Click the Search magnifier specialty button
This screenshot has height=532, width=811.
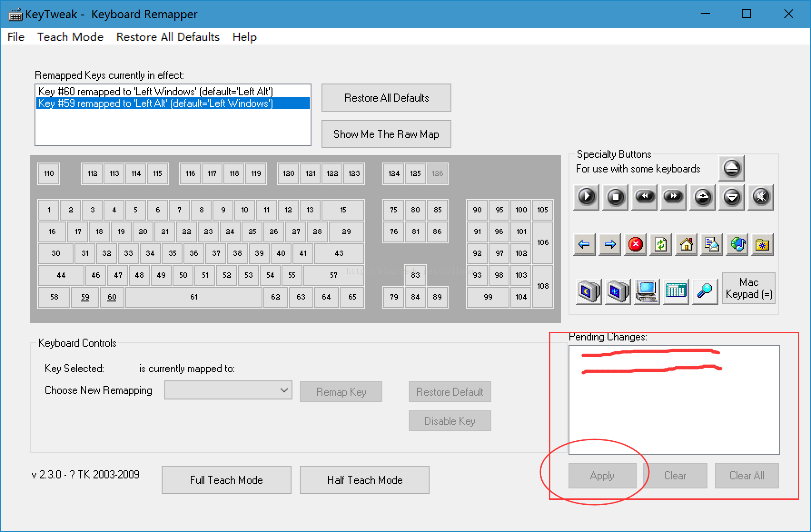coord(705,291)
